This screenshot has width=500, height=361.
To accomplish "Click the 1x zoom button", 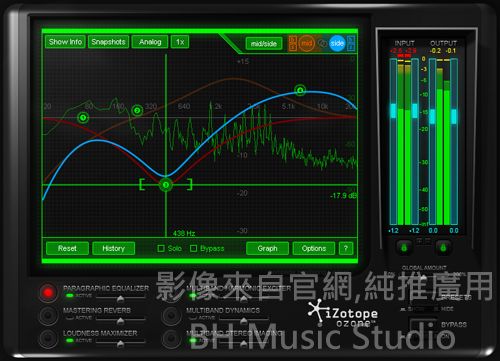I will (180, 42).
